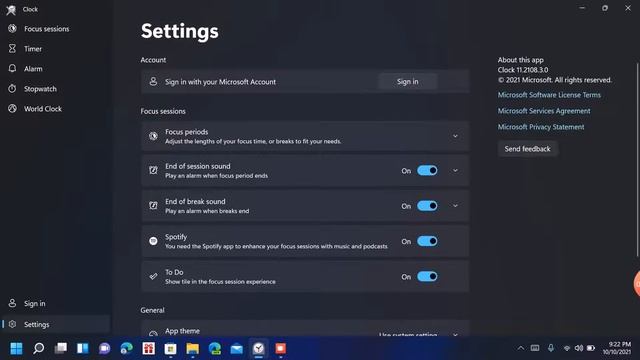Switch off the To Do tile toggle

427,277
